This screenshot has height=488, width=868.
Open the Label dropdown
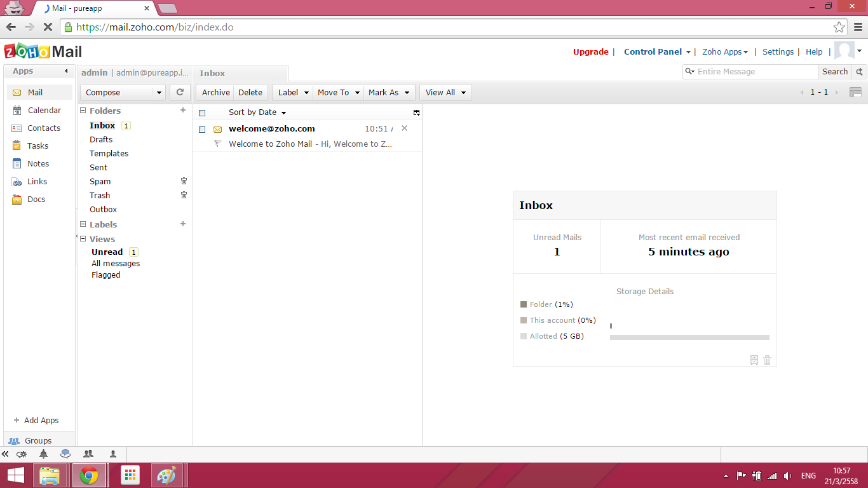tap(292, 92)
